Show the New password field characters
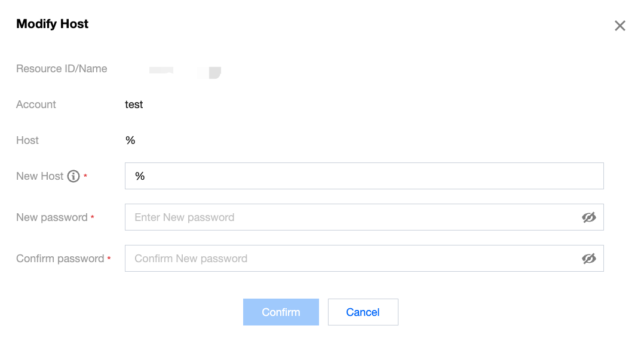Screen dimensions: 644x344 [588, 217]
